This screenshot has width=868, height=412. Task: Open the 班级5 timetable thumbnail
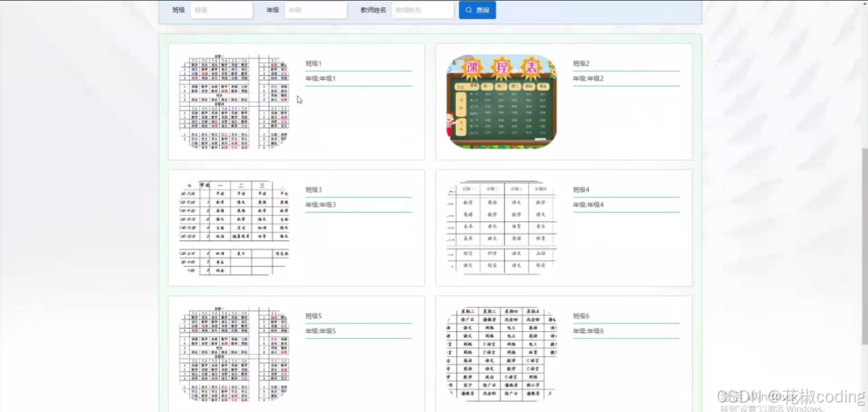pos(234,355)
